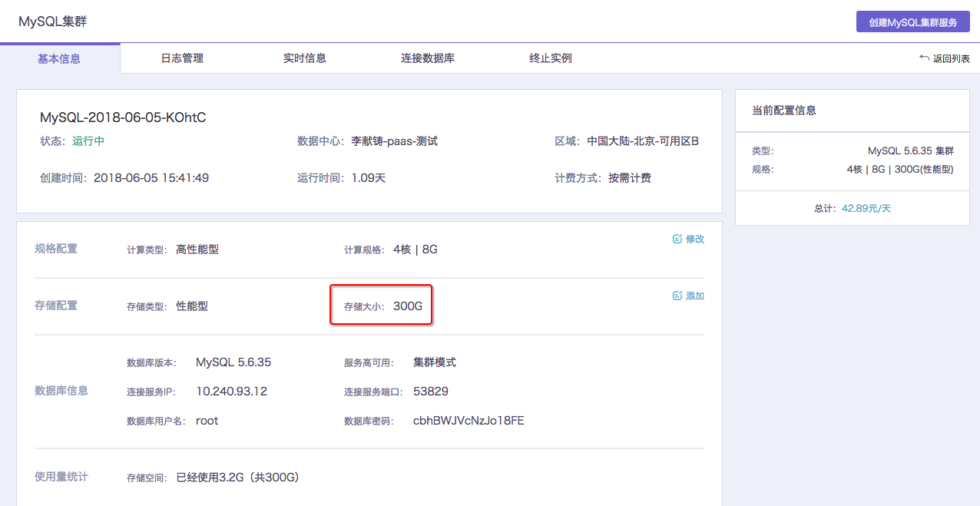Click the 存储配置 section label

click(x=56, y=306)
